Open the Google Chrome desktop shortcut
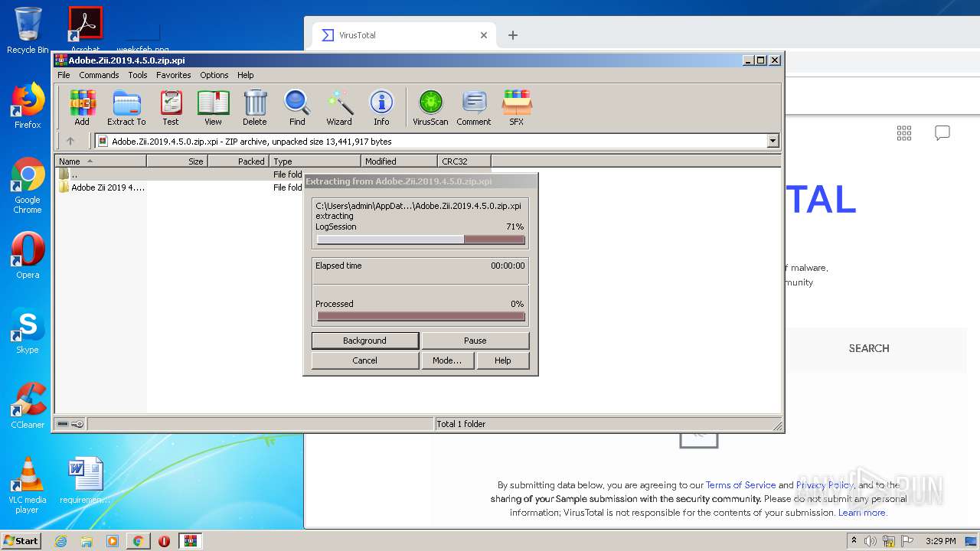Image resolution: width=980 pixels, height=551 pixels. 28,186
